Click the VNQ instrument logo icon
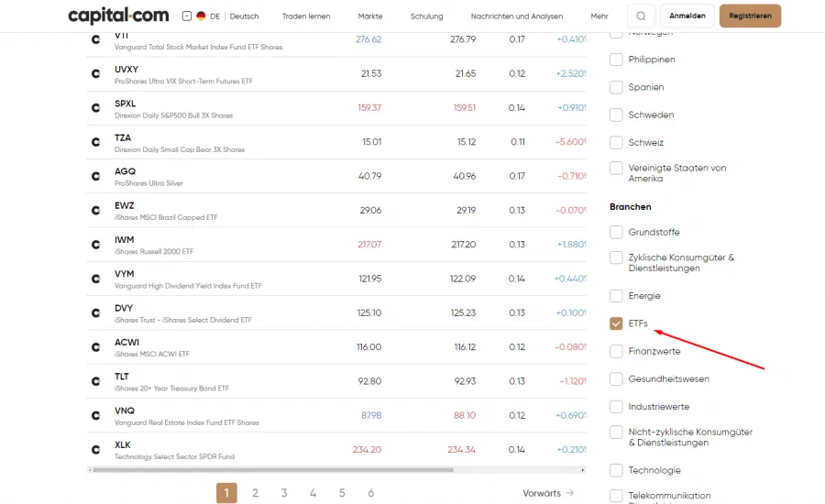The image size is (825, 504). [x=95, y=416]
